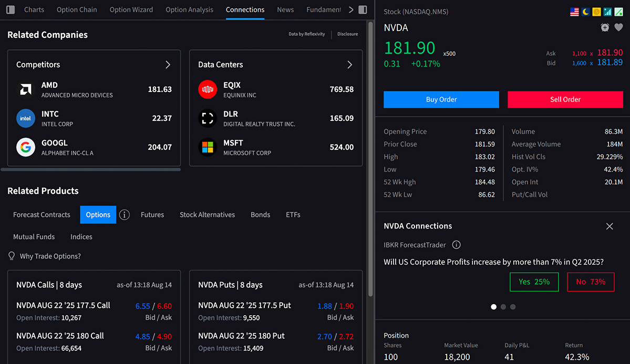Toggle the panel collapse icon top left

coord(10,9)
